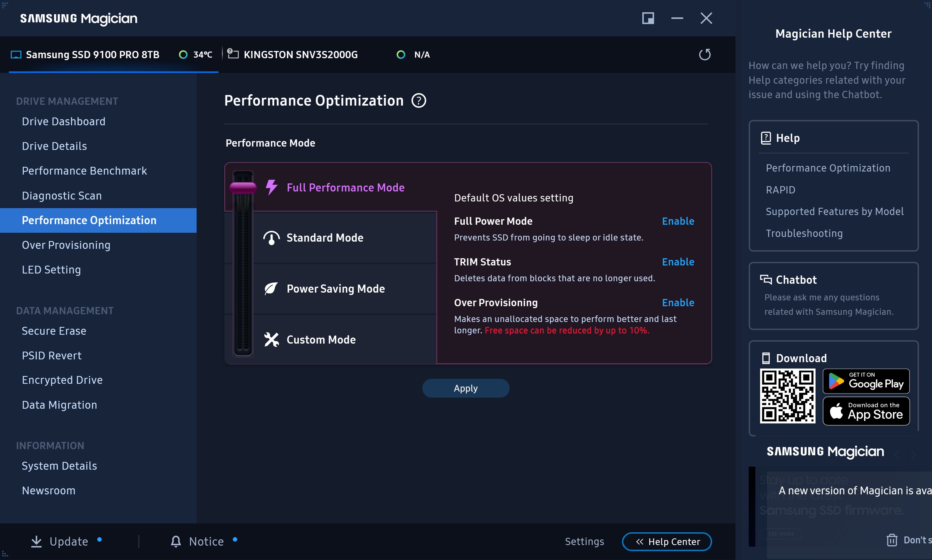The image size is (932, 560).
Task: Switch to KINGSTON SNV3S2000G drive tab
Action: click(300, 55)
